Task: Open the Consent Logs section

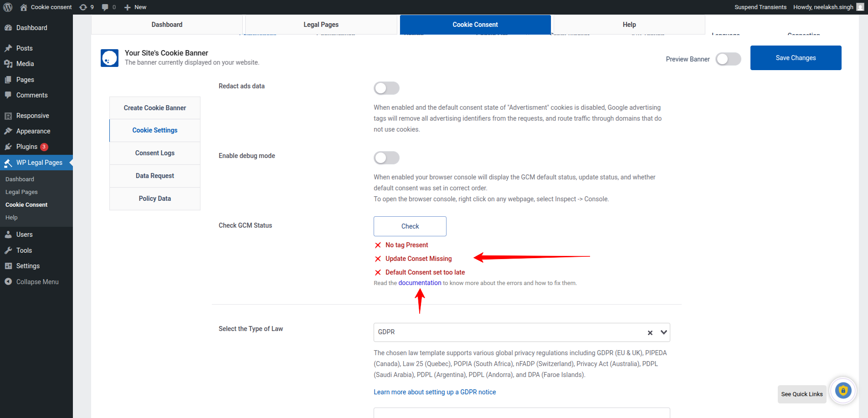Action: (154, 153)
